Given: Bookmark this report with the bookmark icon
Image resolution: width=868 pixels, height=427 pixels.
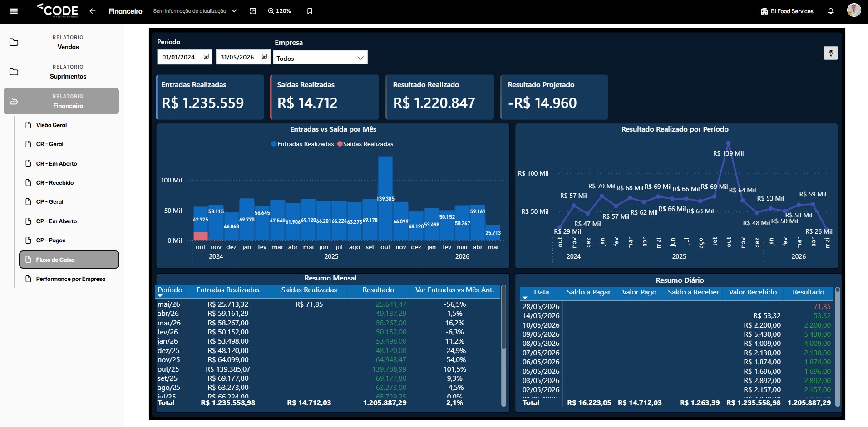Looking at the screenshot, I should pos(310,11).
